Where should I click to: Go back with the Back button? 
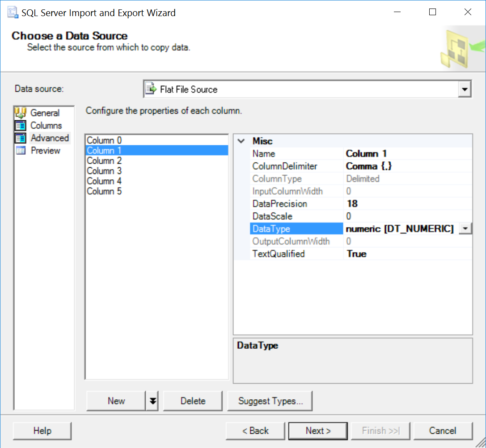255,431
